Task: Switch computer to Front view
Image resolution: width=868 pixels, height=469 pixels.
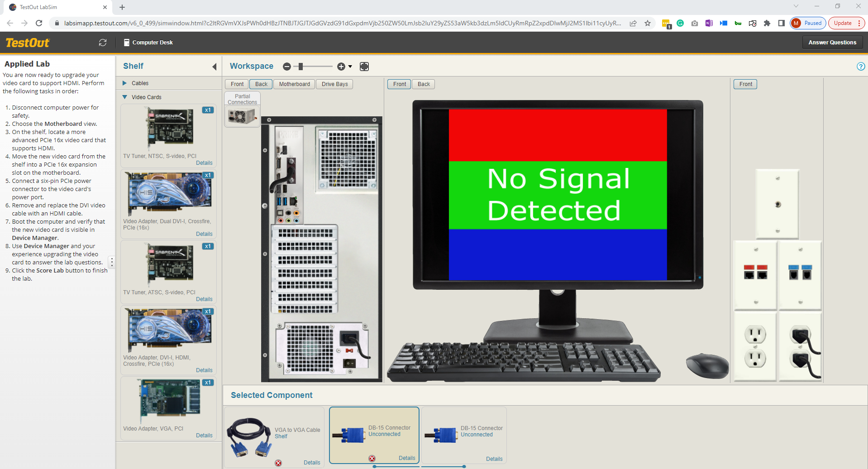Action: click(237, 84)
